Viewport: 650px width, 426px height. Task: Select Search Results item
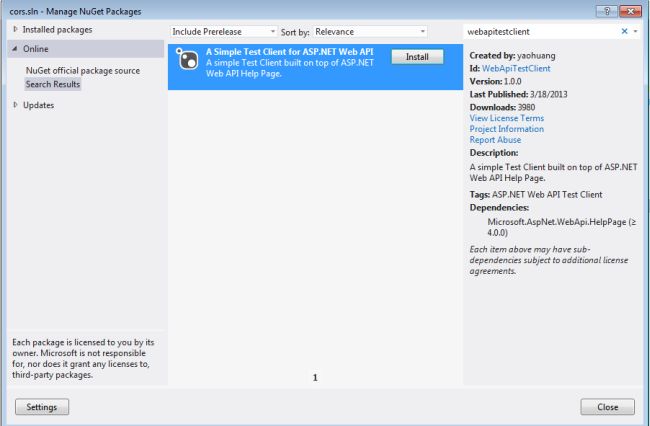point(53,84)
